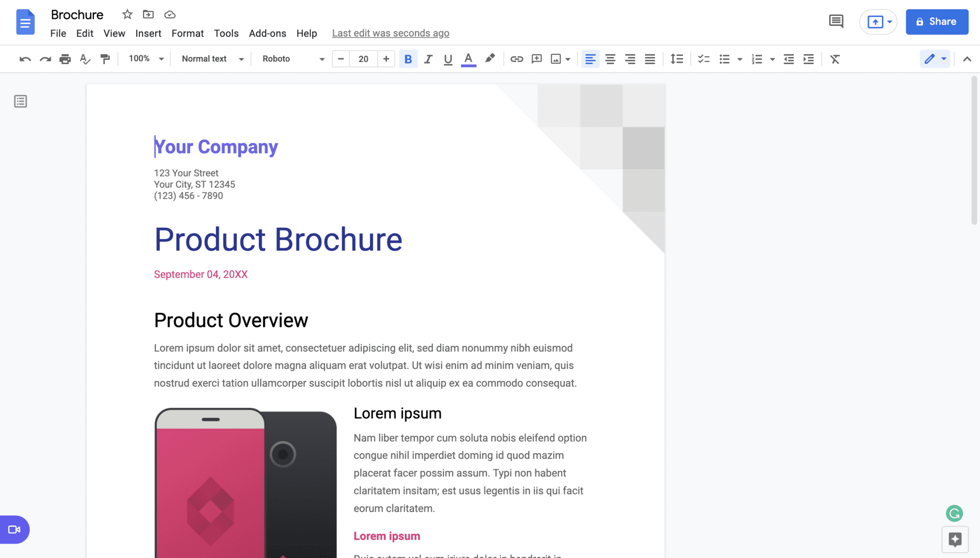Viewport: 980px width, 558px height.
Task: Open the Add-ons menu
Action: tap(267, 33)
